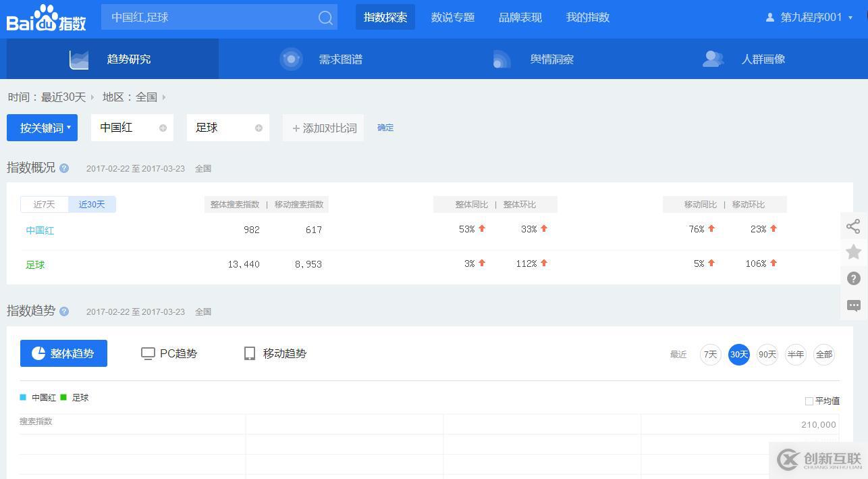Switch to the 数说专题 menu item
The image size is (868, 479).
[452, 17]
